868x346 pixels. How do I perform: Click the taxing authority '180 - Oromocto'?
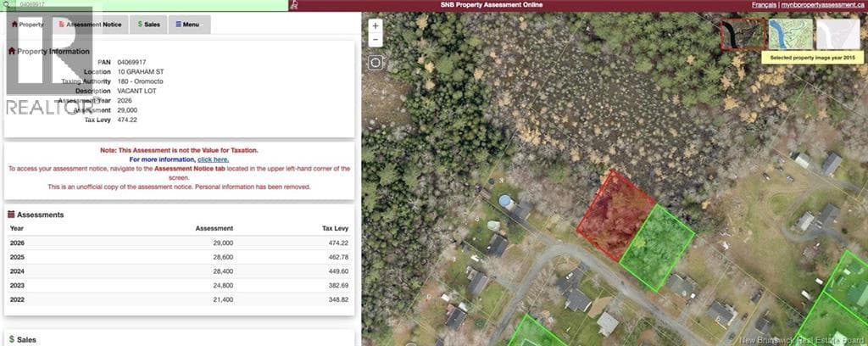[x=140, y=81]
